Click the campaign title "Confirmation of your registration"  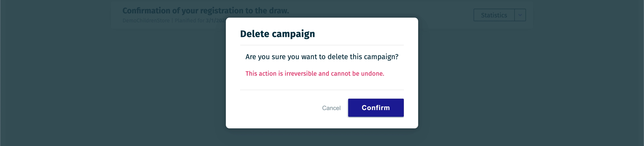205,11
